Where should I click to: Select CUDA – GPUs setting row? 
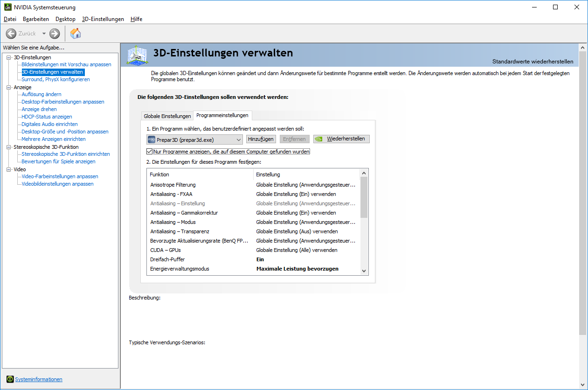pyautogui.click(x=253, y=250)
